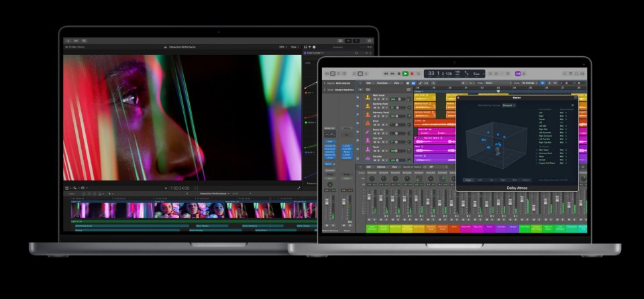Click the Main Vocal track volume slider

(x=398, y=99)
